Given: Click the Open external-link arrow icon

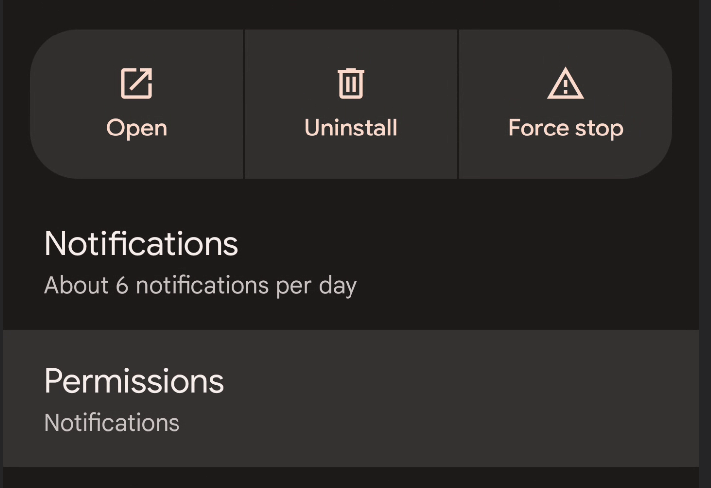Looking at the screenshot, I should 136,83.
